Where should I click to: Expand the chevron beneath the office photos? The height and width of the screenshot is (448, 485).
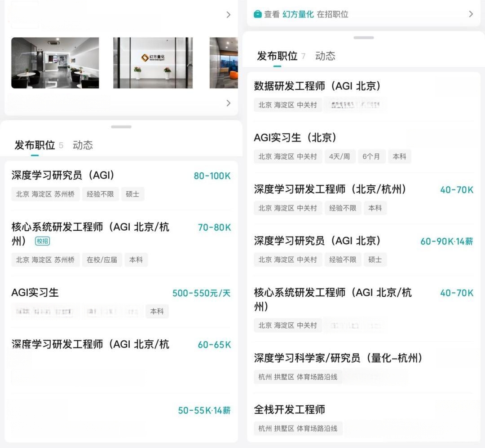tap(228, 103)
